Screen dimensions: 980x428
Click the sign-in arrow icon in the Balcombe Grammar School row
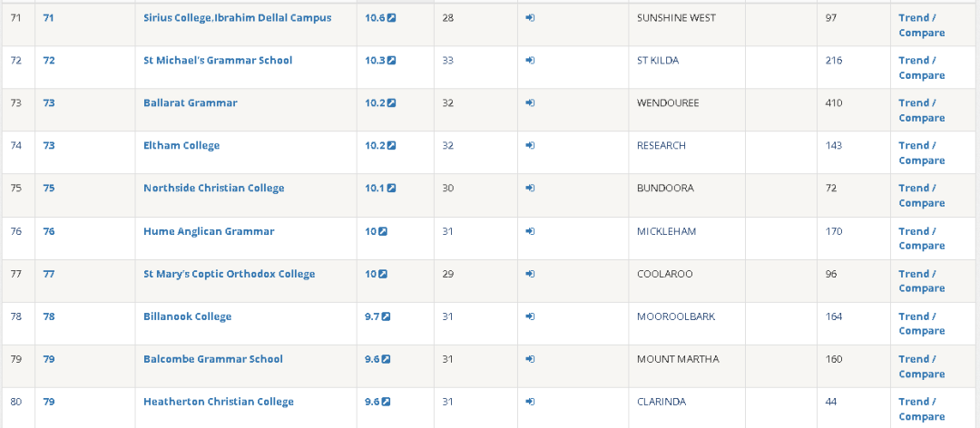pyautogui.click(x=530, y=359)
